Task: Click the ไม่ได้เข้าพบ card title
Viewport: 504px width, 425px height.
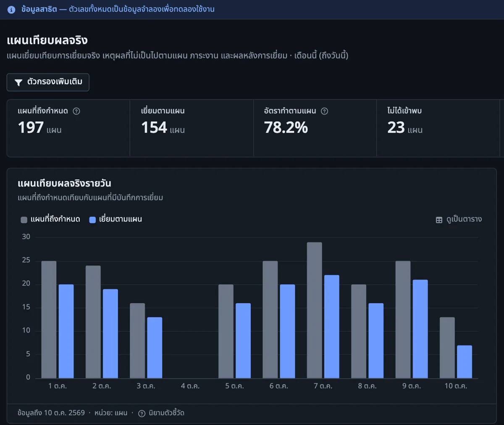Action: coord(404,111)
